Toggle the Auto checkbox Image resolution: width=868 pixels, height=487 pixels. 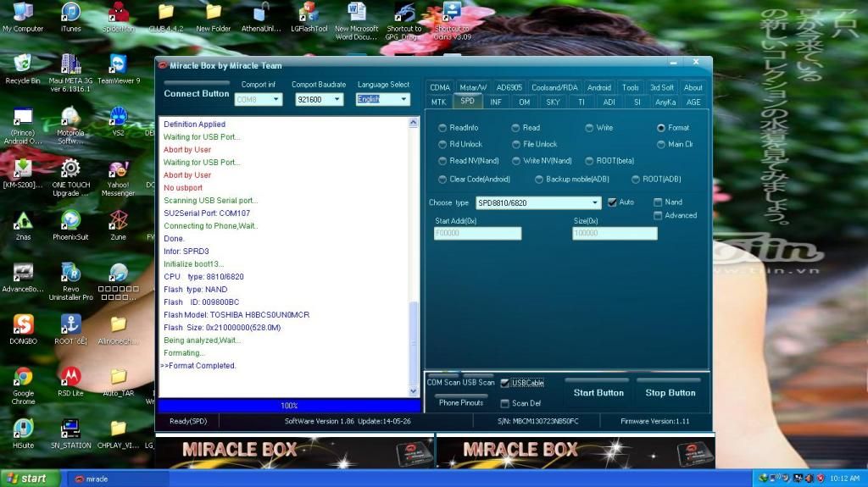(x=612, y=202)
